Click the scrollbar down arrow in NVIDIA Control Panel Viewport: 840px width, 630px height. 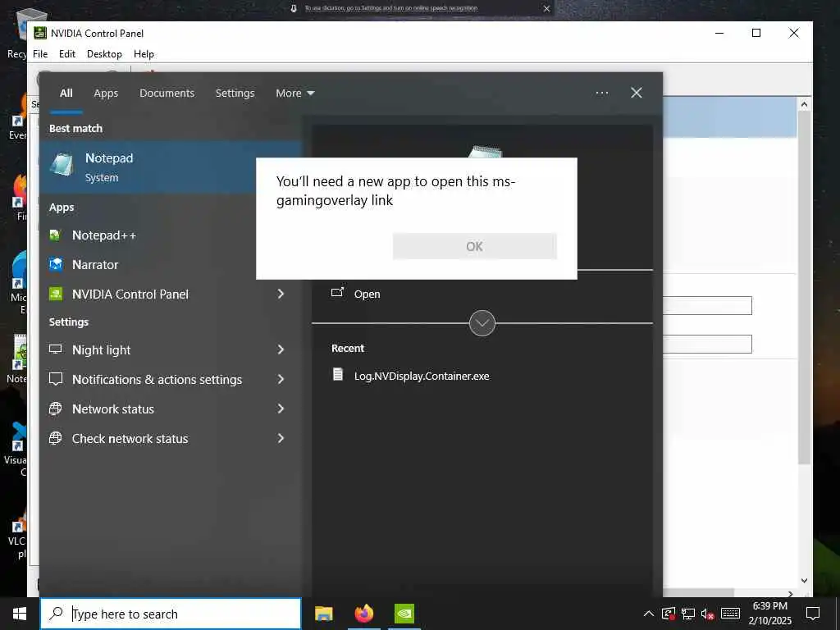click(x=804, y=581)
